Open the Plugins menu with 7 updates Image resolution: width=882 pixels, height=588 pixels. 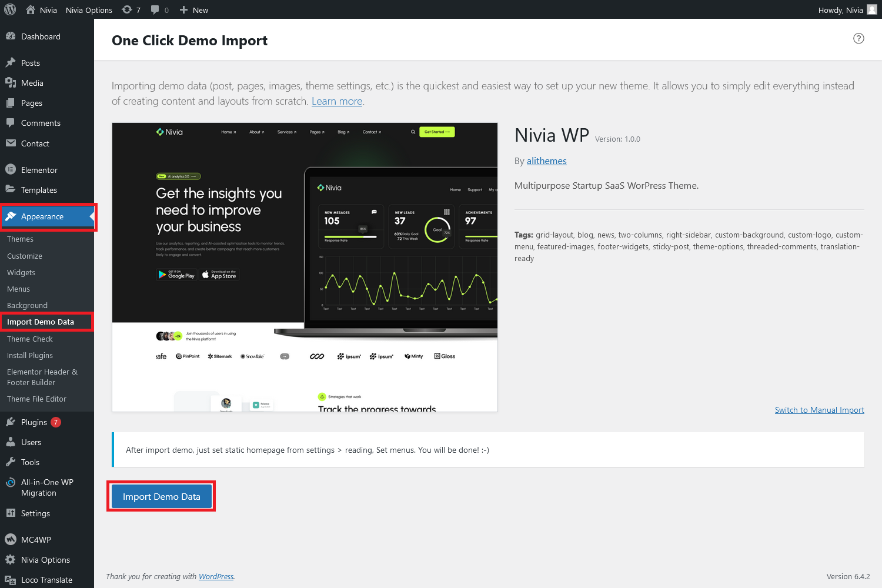tap(34, 422)
